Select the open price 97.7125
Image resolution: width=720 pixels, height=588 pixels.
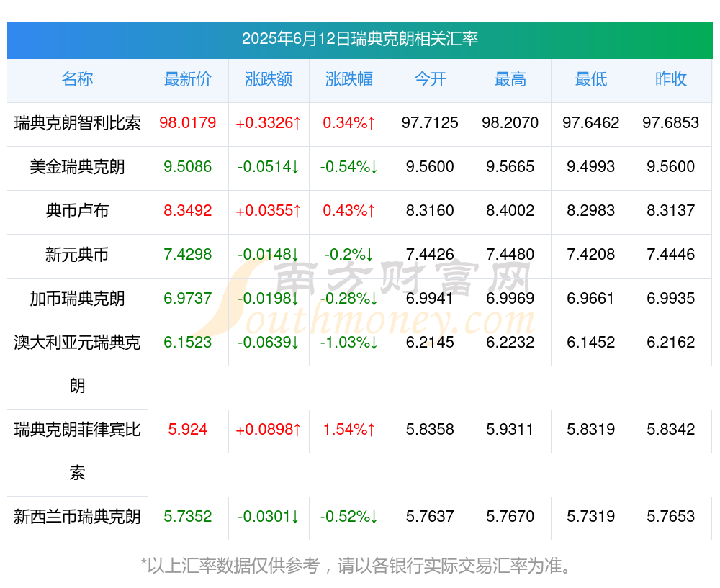pyautogui.click(x=430, y=123)
